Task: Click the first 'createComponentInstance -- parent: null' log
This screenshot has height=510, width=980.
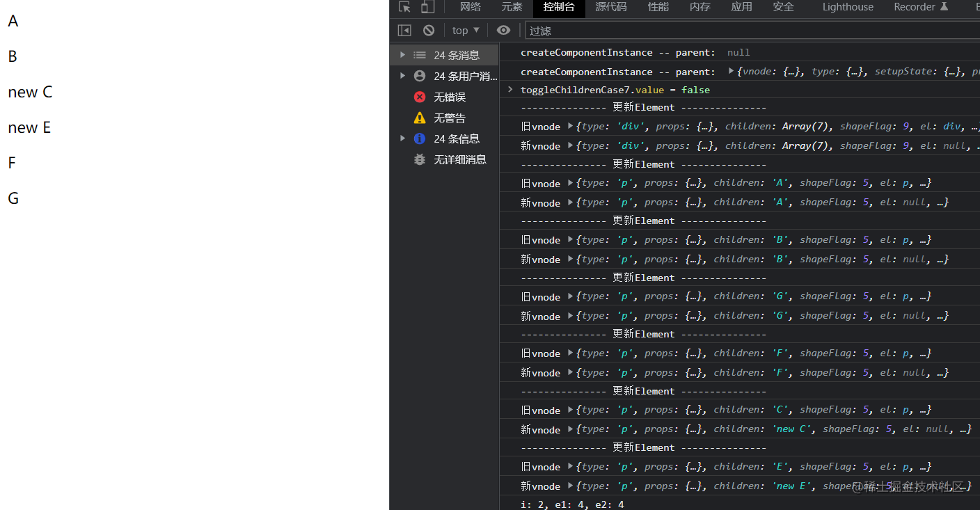Action: pyautogui.click(x=635, y=52)
